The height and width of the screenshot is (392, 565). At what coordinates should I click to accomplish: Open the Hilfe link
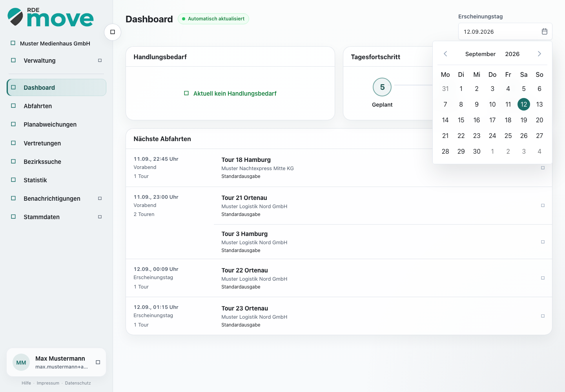pyautogui.click(x=26, y=383)
